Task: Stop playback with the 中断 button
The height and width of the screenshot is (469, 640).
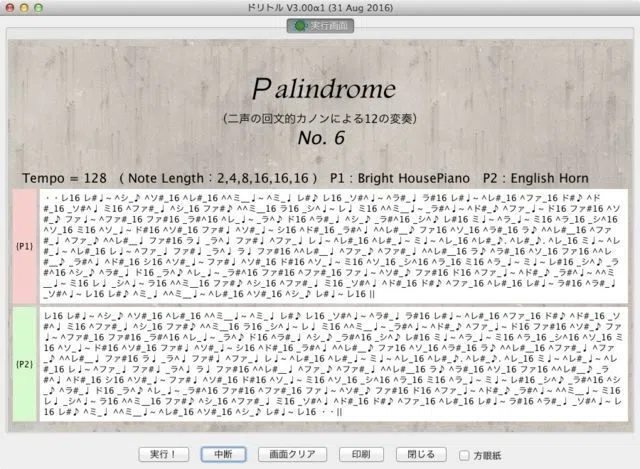Action: point(223,454)
